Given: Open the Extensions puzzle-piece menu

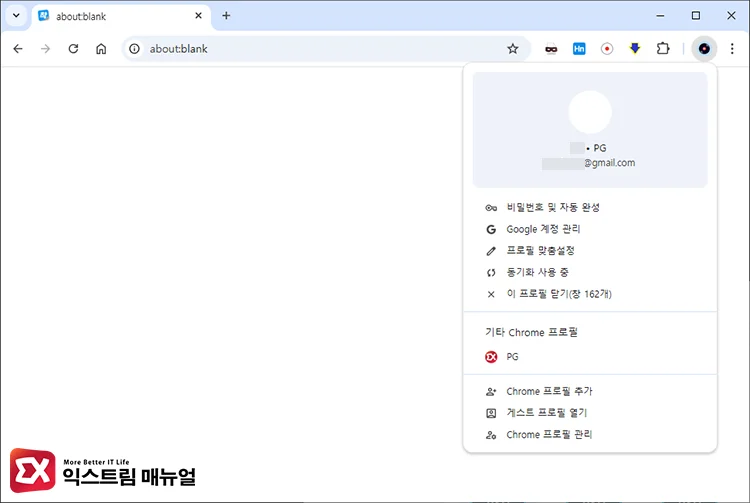Looking at the screenshot, I should (663, 49).
